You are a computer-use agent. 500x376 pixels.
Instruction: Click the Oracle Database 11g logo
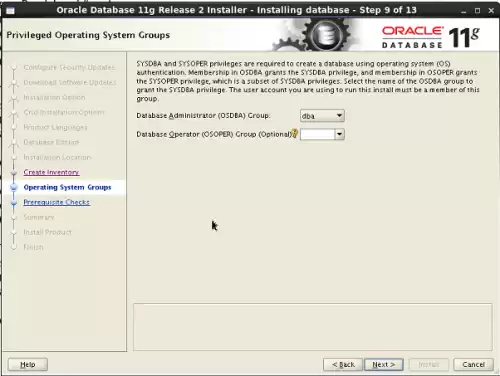(x=431, y=37)
